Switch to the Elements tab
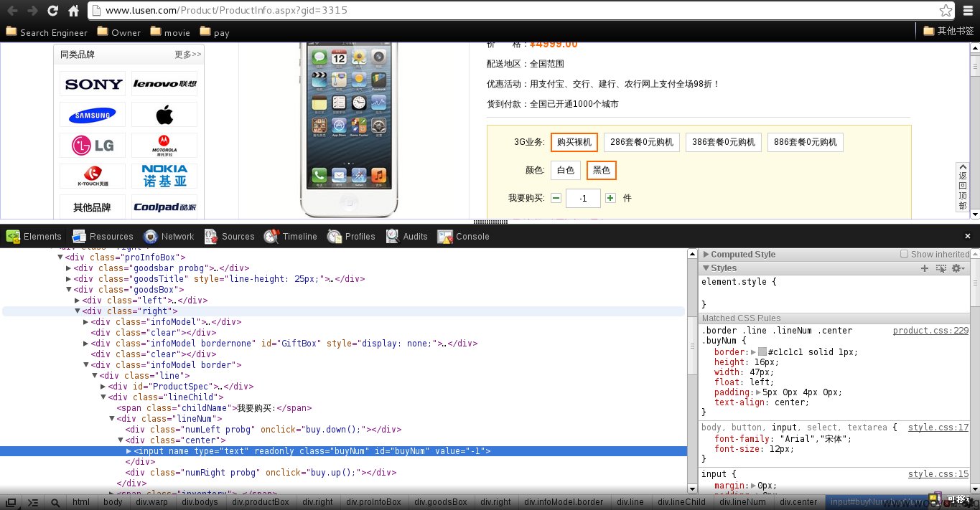Viewport: 980px width, 510px height. point(34,236)
